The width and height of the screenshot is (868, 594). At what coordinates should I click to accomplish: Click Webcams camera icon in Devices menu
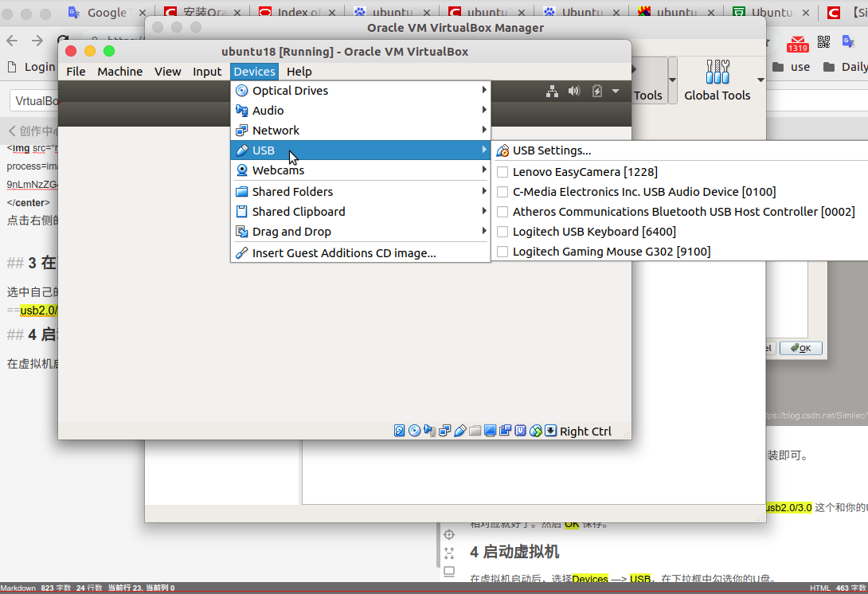[x=242, y=170]
